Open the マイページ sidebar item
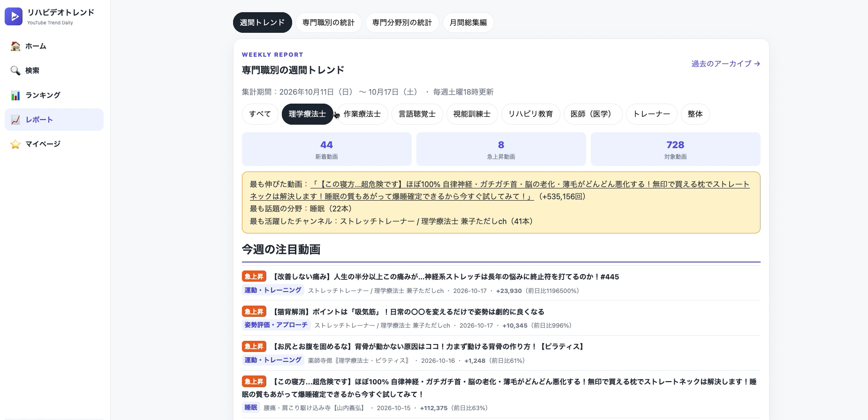The height and width of the screenshot is (420, 868). [x=54, y=144]
